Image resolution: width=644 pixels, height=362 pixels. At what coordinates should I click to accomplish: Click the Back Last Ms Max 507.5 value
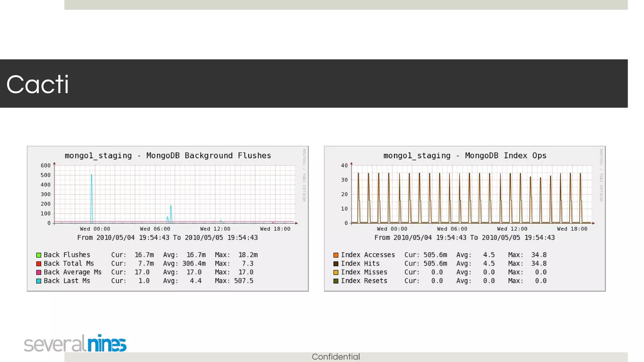click(x=243, y=281)
